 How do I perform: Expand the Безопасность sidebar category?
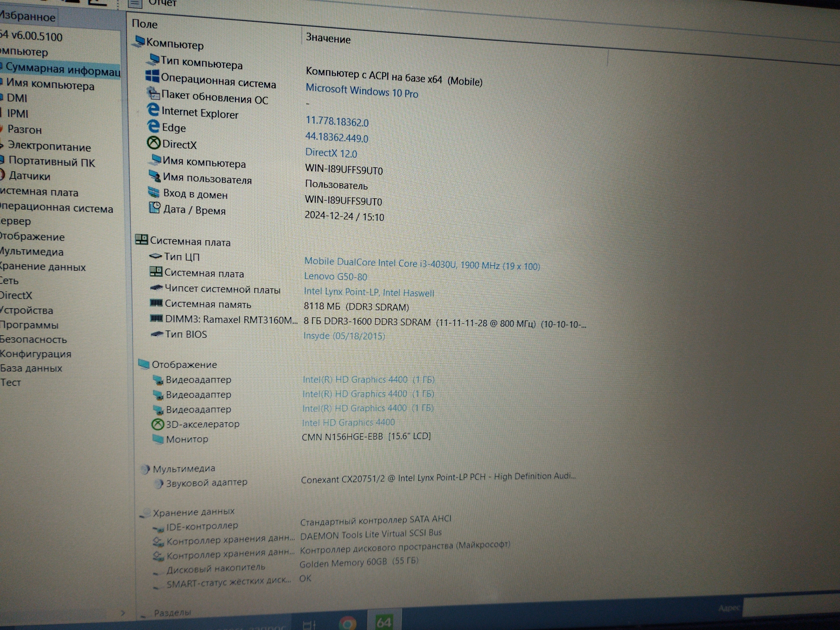(33, 339)
